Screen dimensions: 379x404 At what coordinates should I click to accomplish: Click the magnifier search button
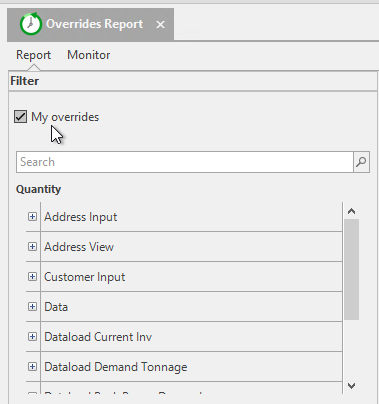361,162
